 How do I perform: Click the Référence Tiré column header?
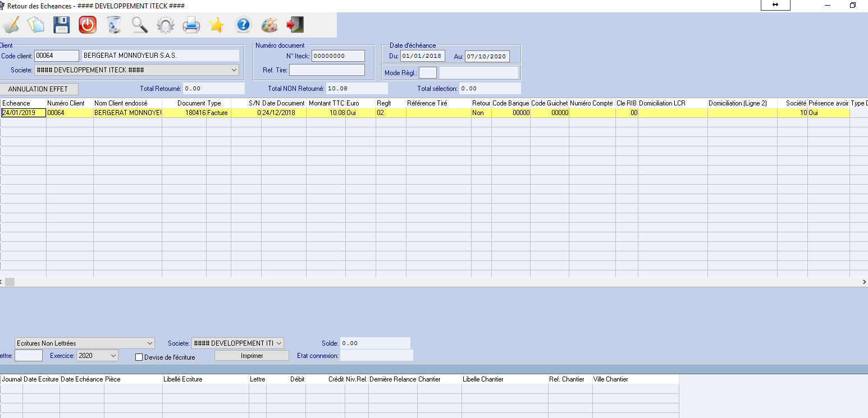[438, 103]
